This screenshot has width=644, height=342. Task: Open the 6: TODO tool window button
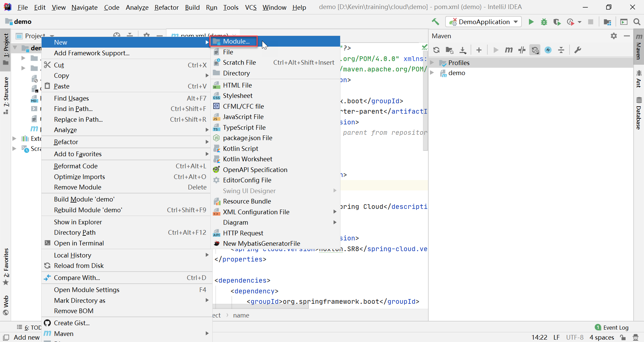coord(29,328)
